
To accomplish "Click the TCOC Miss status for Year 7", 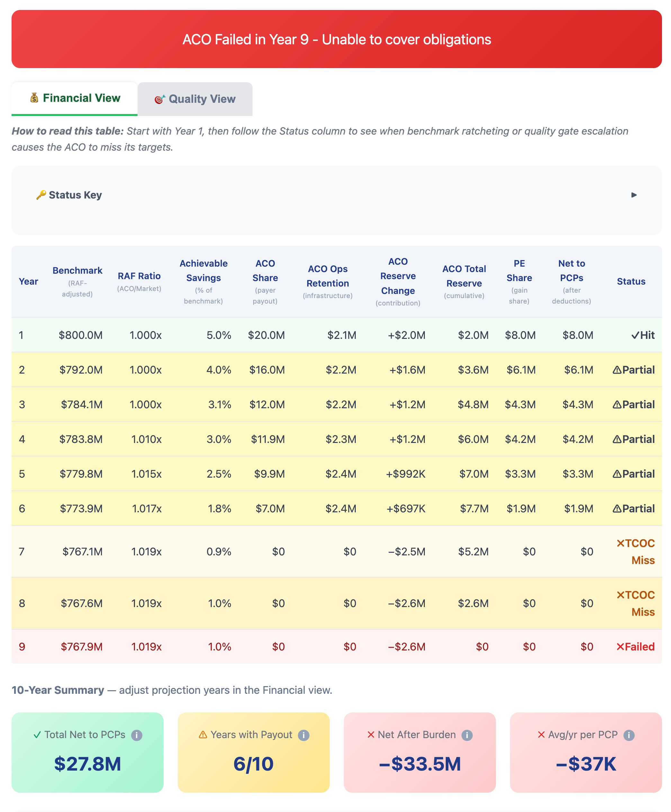I will pyautogui.click(x=636, y=552).
